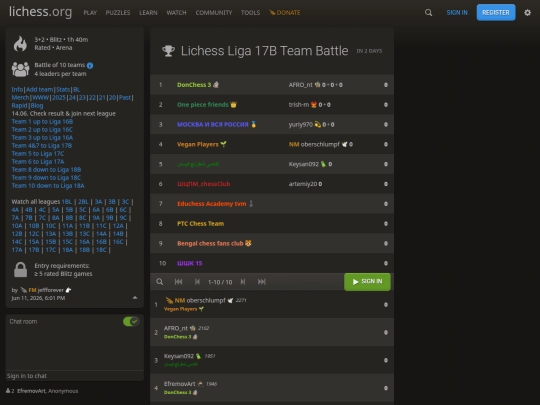Viewport: 540px width, 405px height.
Task: Click the Battle of 10 teams info icon
Action: click(90, 65)
